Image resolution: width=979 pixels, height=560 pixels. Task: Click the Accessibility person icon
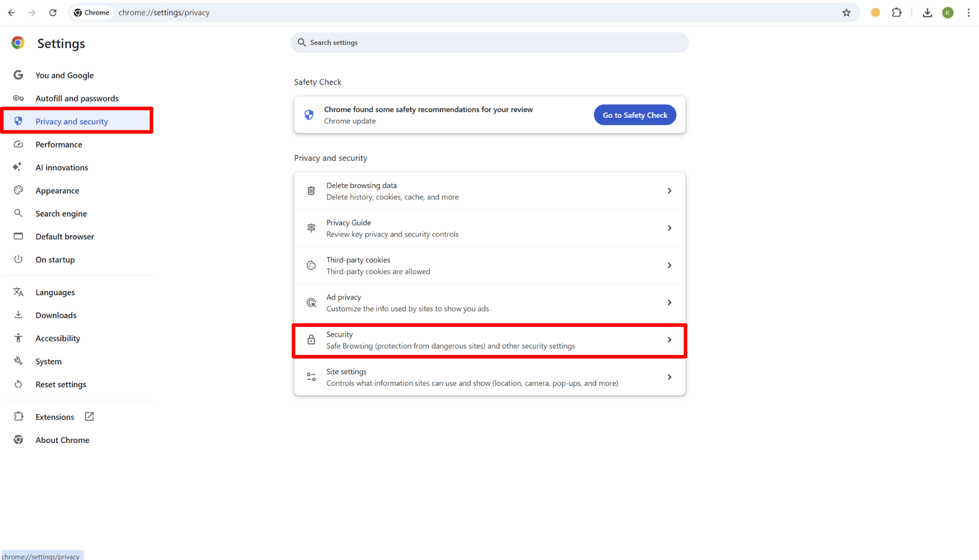tap(18, 338)
